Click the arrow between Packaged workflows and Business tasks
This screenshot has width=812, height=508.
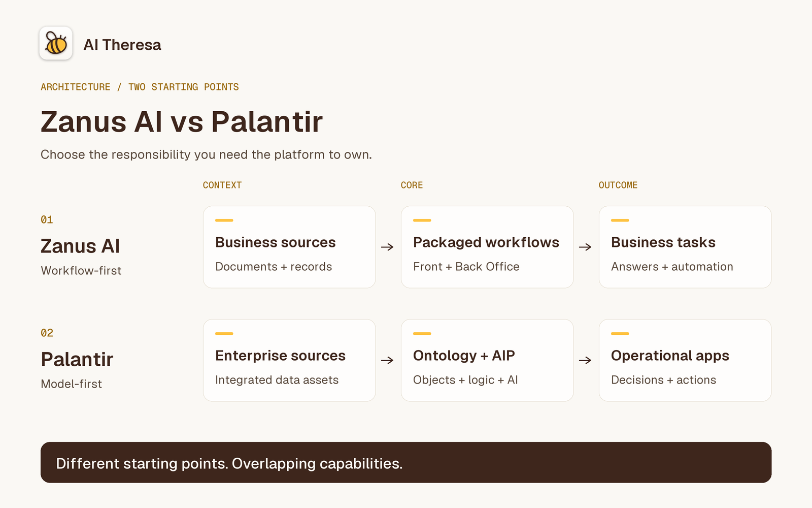585,247
